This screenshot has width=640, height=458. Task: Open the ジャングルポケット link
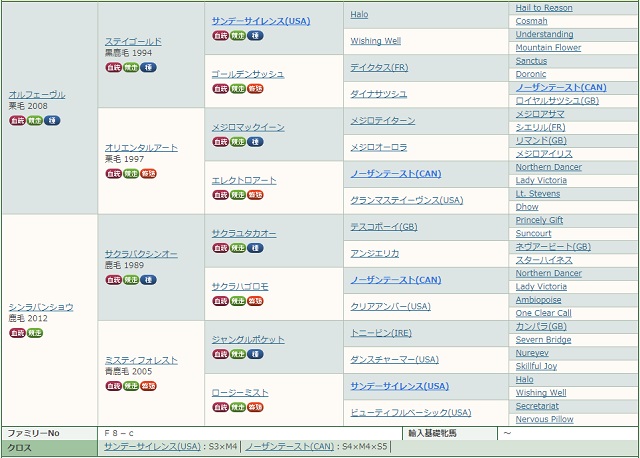pyautogui.click(x=248, y=340)
